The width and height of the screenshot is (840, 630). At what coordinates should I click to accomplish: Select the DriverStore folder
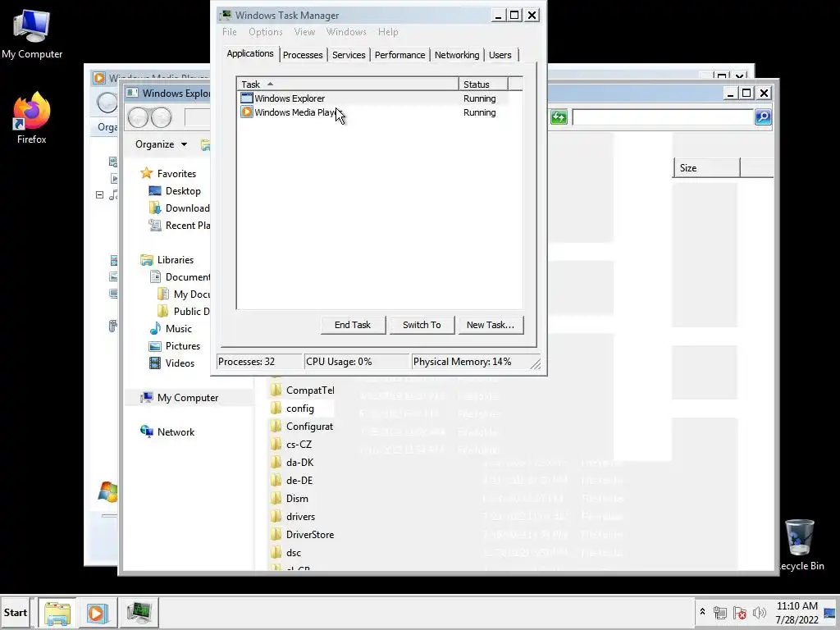click(x=303, y=534)
